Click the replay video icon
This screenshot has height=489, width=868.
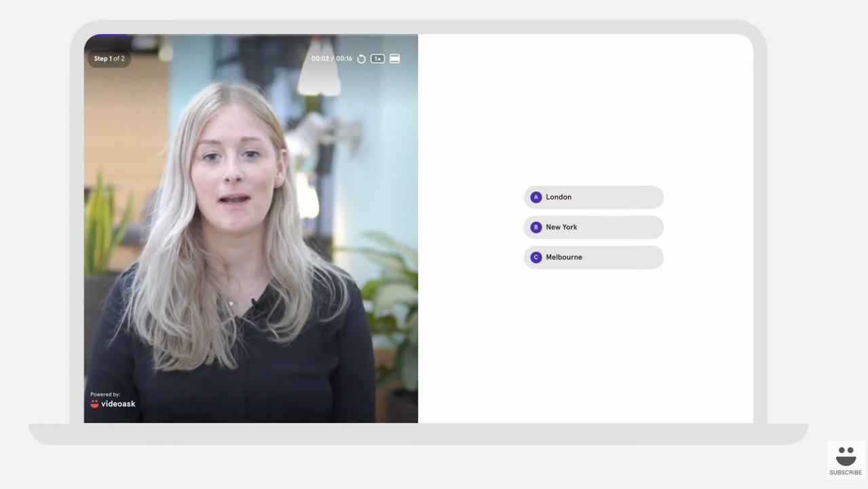click(x=361, y=59)
